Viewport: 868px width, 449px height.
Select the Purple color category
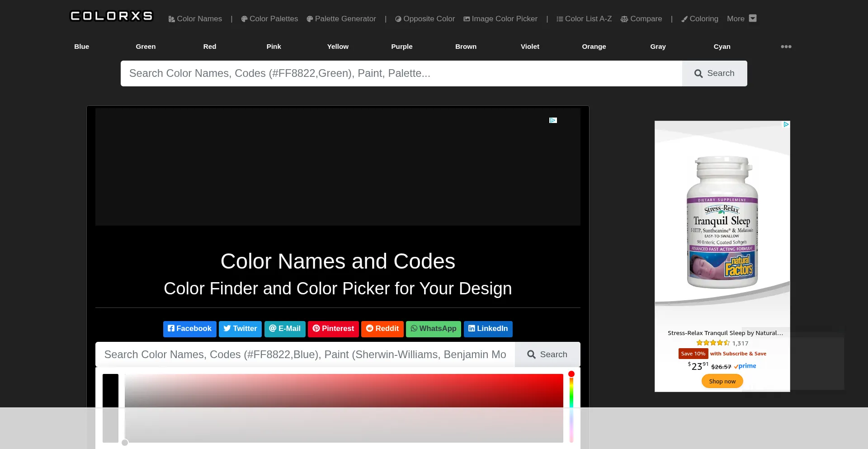(x=401, y=47)
